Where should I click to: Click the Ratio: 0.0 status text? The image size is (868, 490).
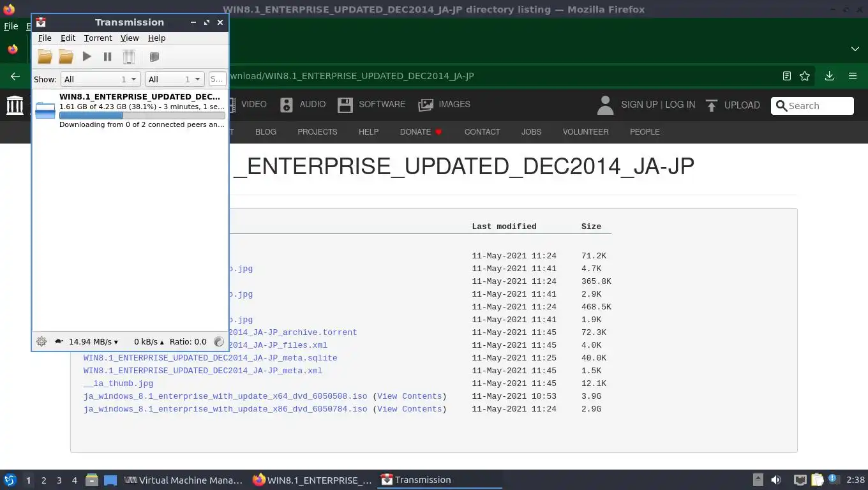(x=188, y=341)
